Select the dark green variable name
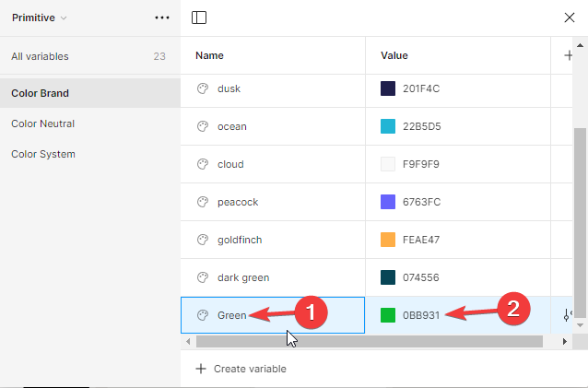Image resolution: width=588 pixels, height=388 pixels. click(x=243, y=277)
